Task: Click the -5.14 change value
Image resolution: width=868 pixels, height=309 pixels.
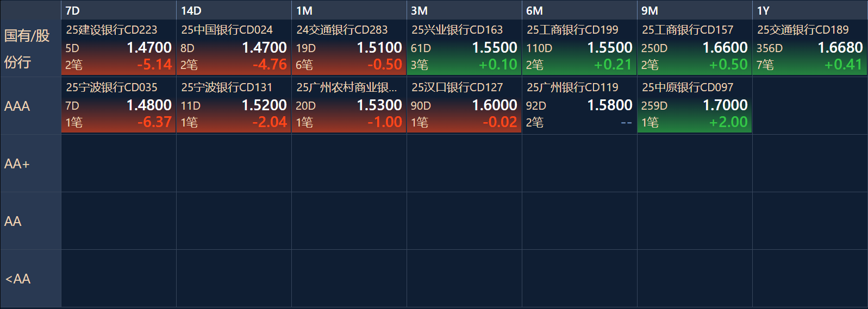Action: tap(154, 65)
